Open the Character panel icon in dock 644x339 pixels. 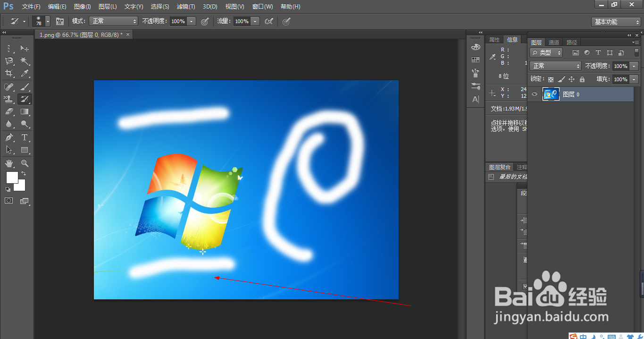pos(476,99)
